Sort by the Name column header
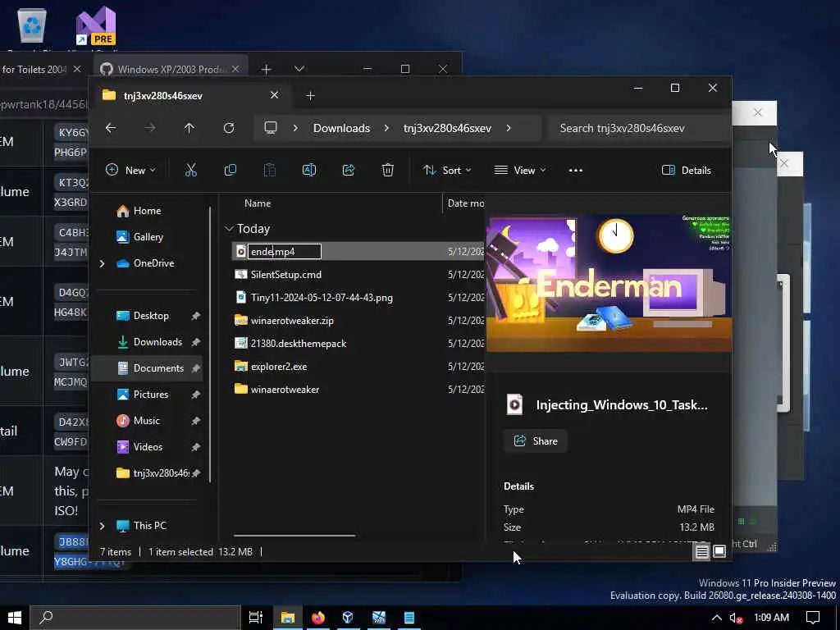This screenshot has height=630, width=840. click(258, 203)
